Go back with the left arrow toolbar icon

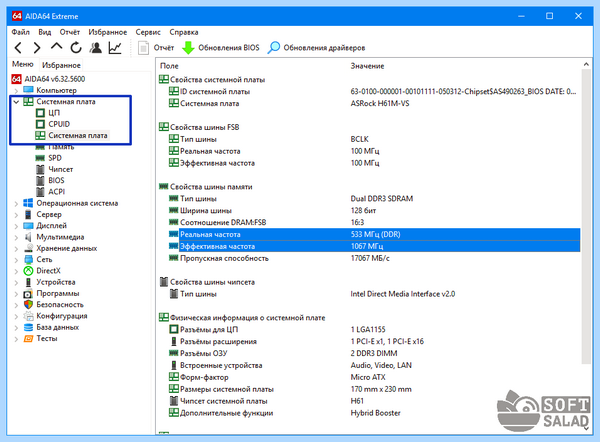click(18, 48)
